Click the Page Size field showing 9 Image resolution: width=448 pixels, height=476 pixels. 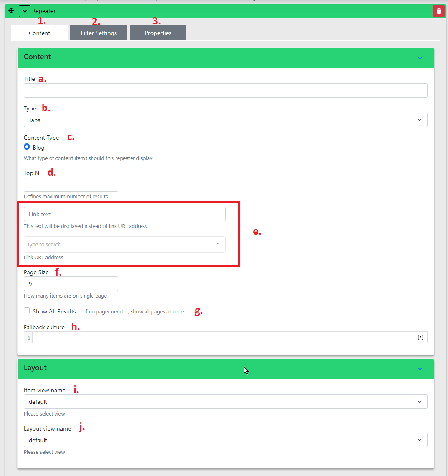click(x=71, y=284)
